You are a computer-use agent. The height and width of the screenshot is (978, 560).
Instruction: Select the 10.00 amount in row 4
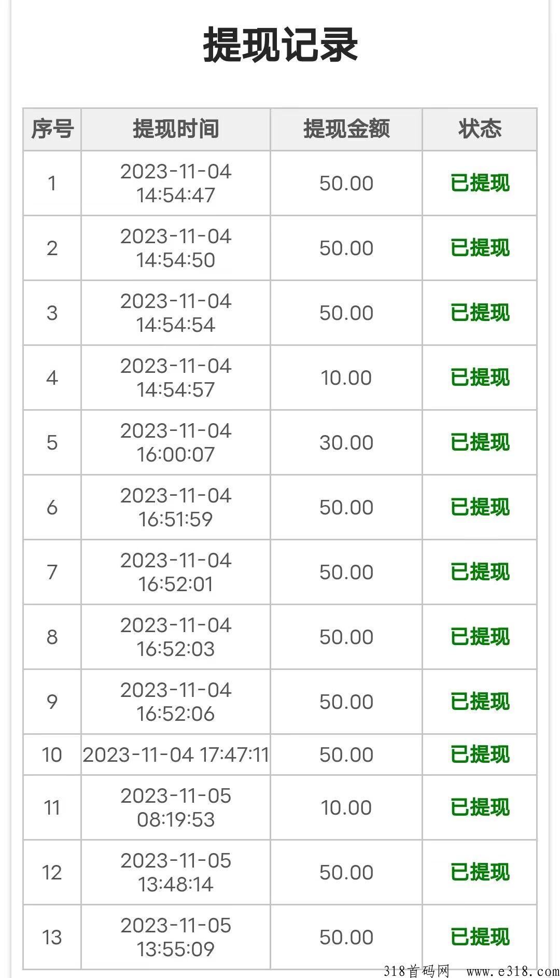point(346,378)
